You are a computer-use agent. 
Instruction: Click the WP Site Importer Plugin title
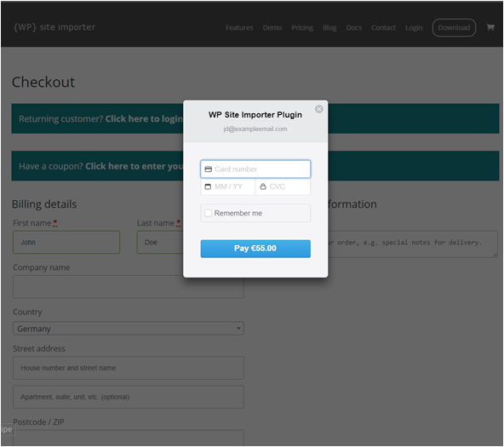255,115
